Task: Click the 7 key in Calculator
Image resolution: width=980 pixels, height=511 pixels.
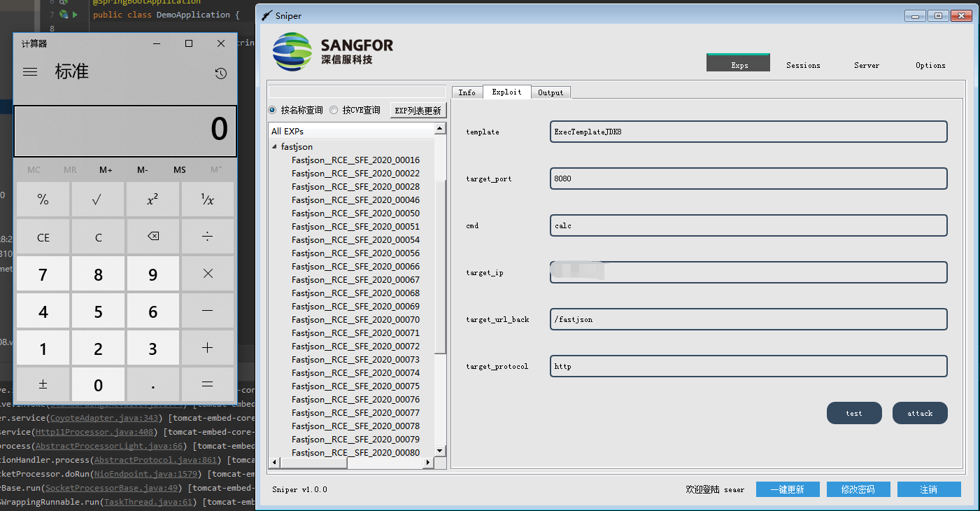Action: tap(43, 274)
